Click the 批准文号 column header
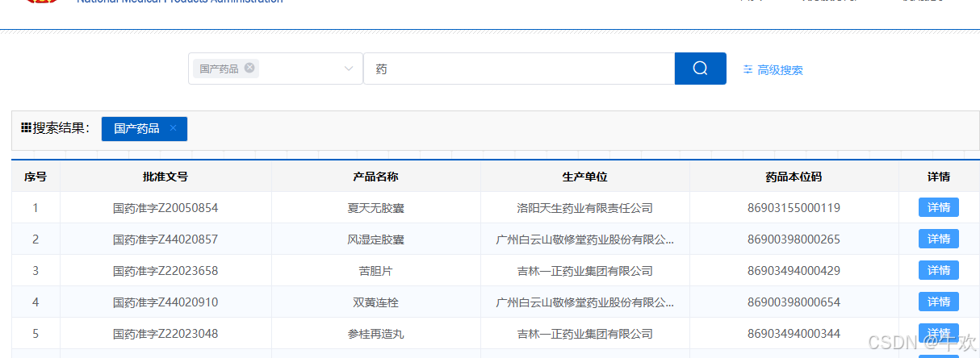The height and width of the screenshot is (358, 980). point(165,177)
